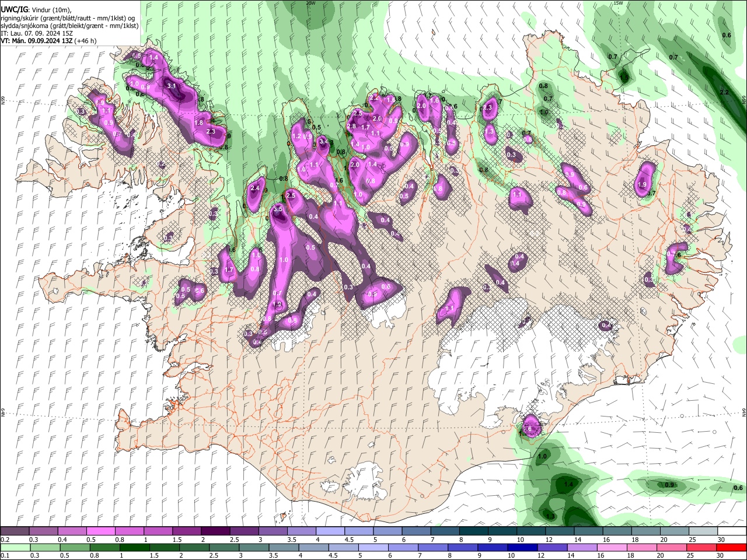The image size is (747, 560).
Task: Click the 2.4 snowfall value on the map
Action: click(254, 188)
